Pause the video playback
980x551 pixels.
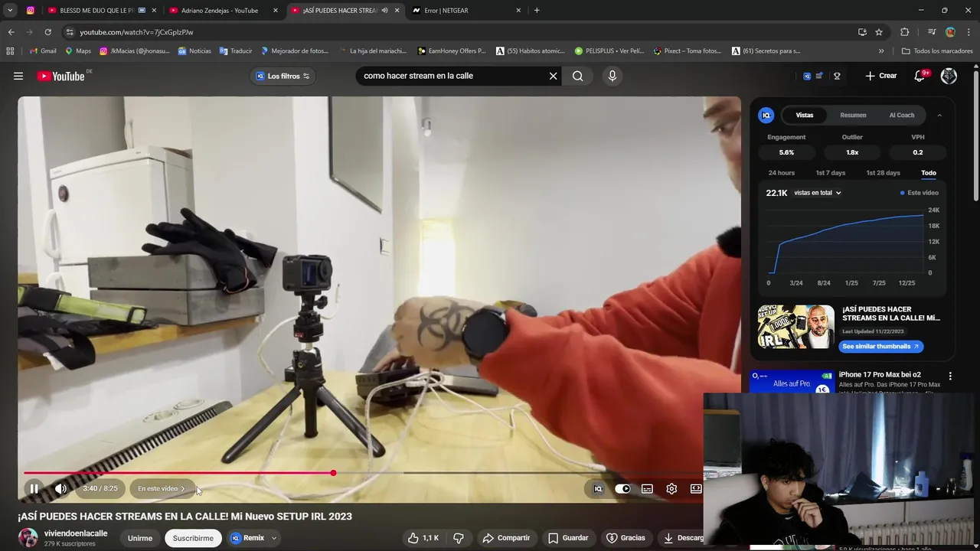coord(34,488)
